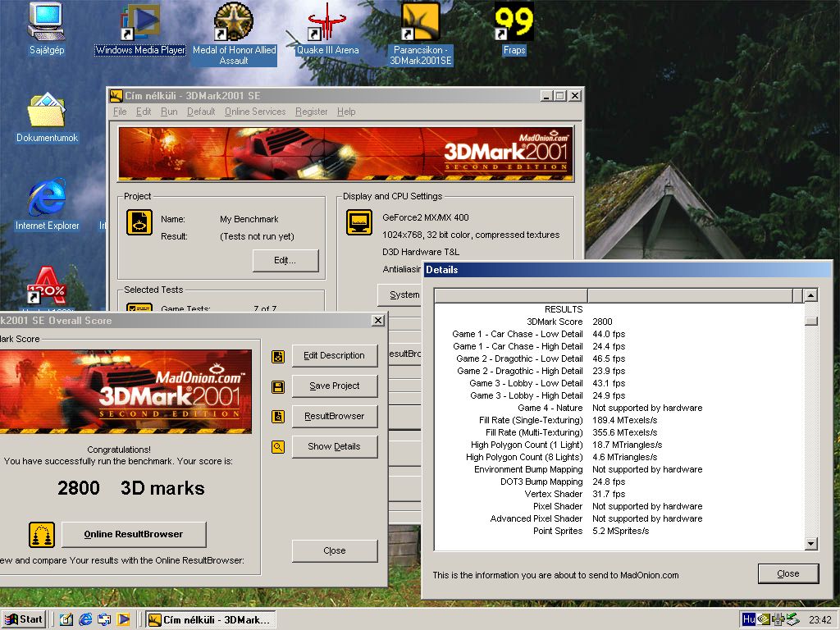Screen dimensions: 840x630
Task: Click the Hu language indicator in tray
Action: click(x=748, y=619)
